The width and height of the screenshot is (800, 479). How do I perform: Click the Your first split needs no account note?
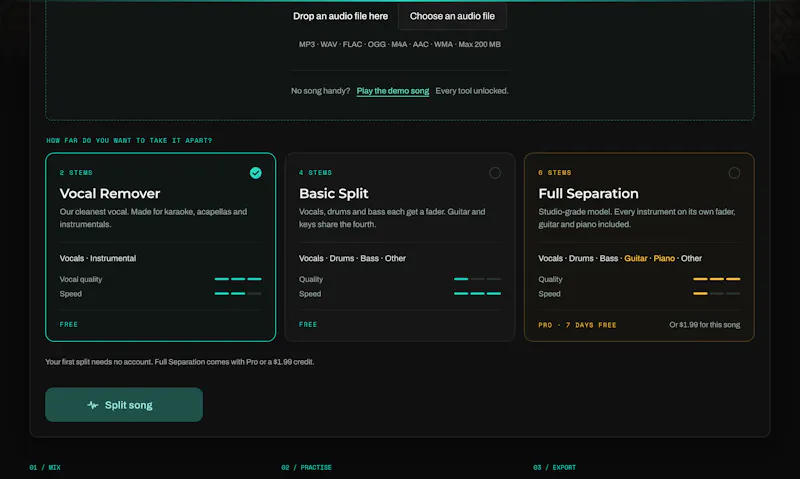(x=180, y=362)
